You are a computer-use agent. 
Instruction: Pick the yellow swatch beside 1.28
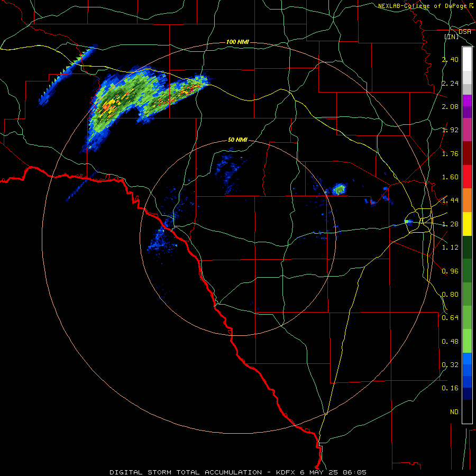click(x=467, y=224)
